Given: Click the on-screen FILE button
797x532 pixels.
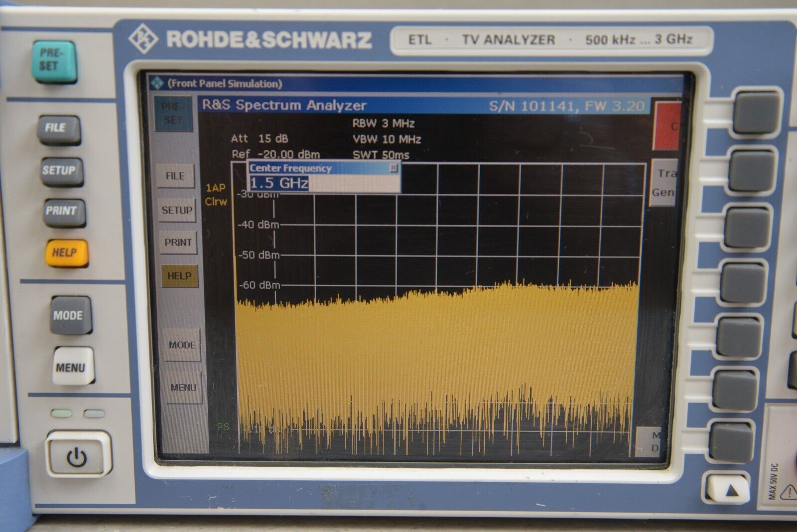Looking at the screenshot, I should point(175,176).
